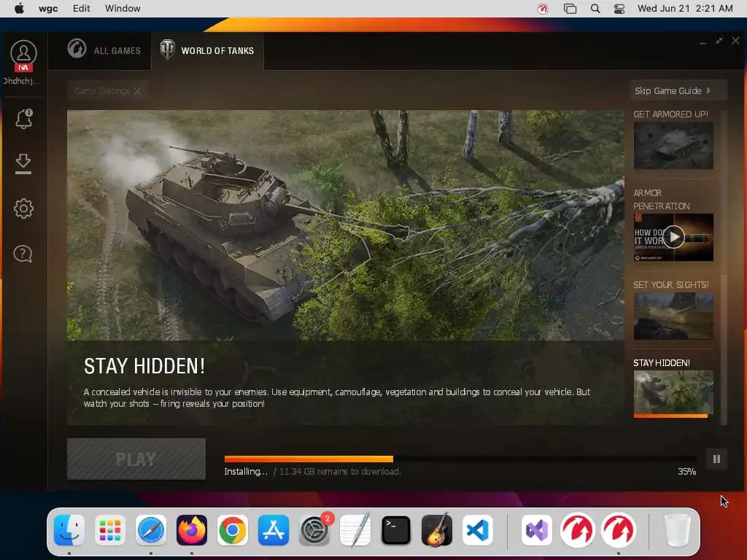Pause the installation with the pause button

click(716, 459)
